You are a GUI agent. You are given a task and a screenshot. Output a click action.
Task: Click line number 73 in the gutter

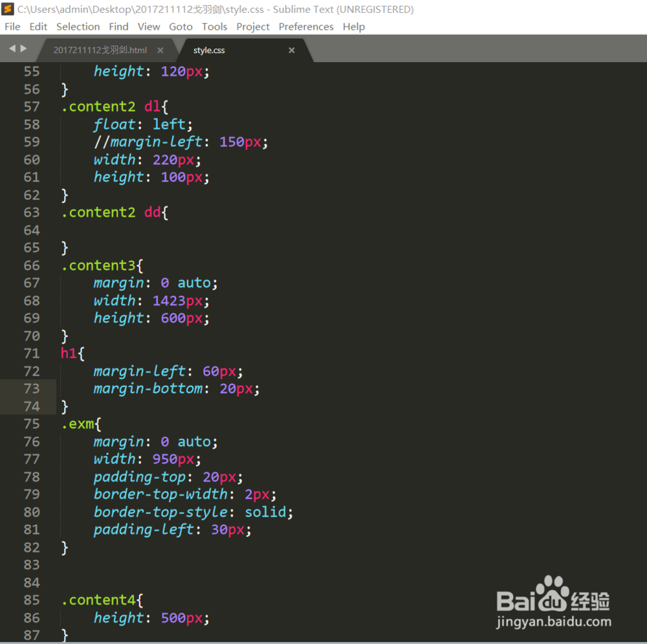click(32, 388)
